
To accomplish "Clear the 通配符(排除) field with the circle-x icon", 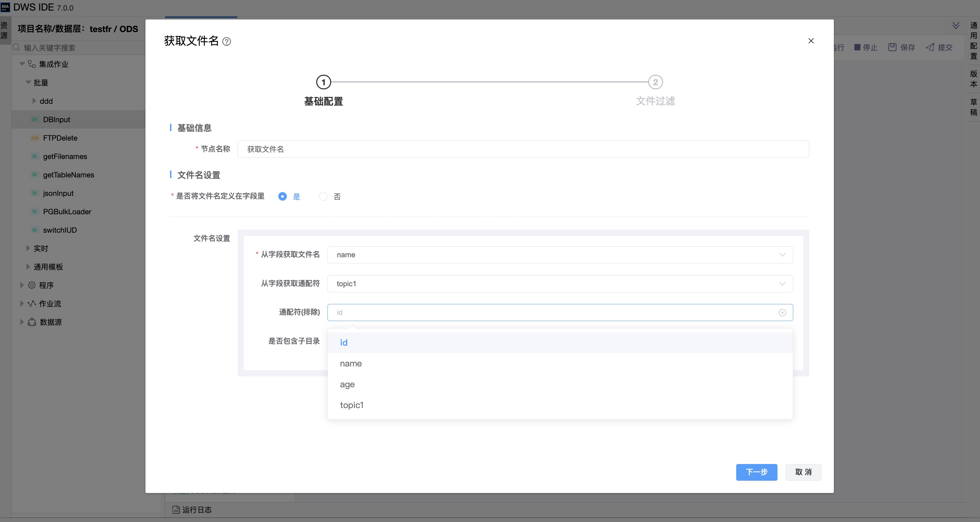I will (782, 313).
